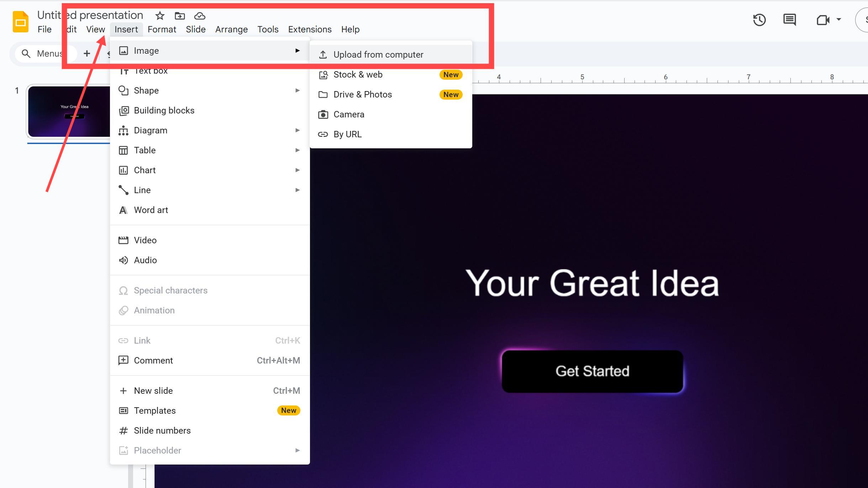
Task: Click the Comment plus bubble icon
Action: pyautogui.click(x=123, y=360)
